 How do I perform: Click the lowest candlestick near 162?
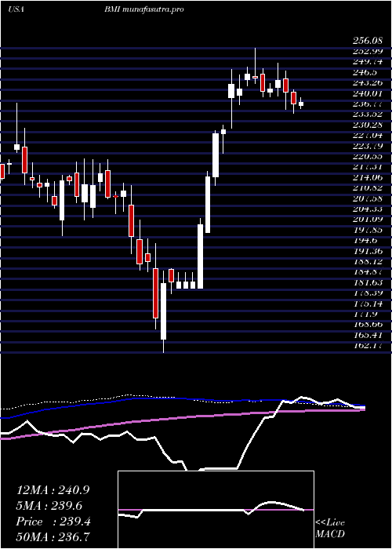point(163,311)
